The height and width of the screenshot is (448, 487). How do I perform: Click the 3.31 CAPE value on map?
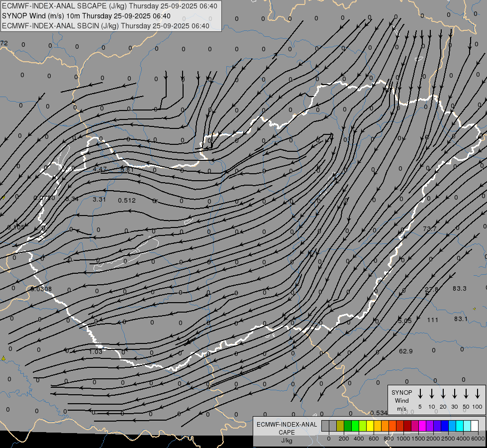click(99, 199)
